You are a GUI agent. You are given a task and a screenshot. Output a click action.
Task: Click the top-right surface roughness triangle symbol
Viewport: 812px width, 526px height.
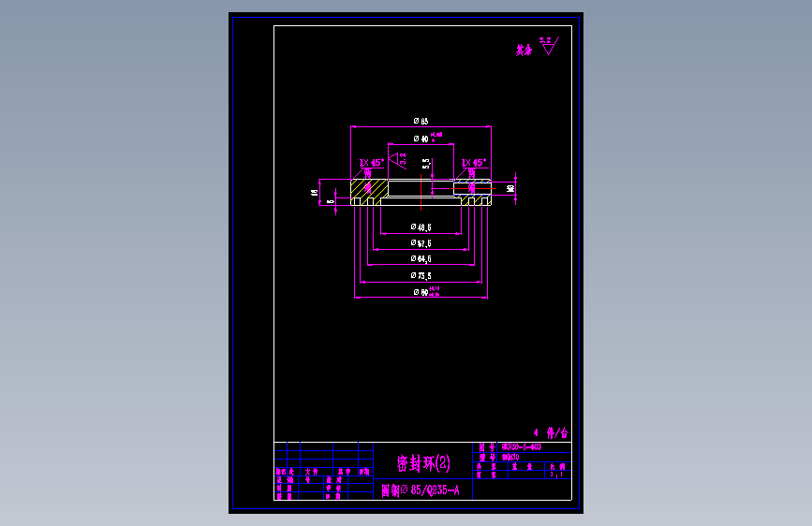(549, 46)
